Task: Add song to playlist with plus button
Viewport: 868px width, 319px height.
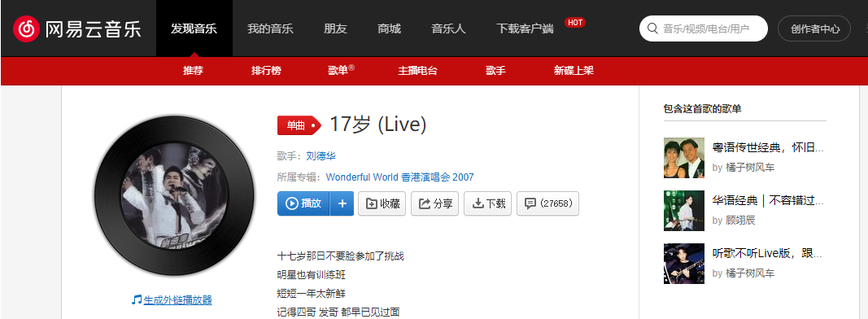Action: click(342, 203)
